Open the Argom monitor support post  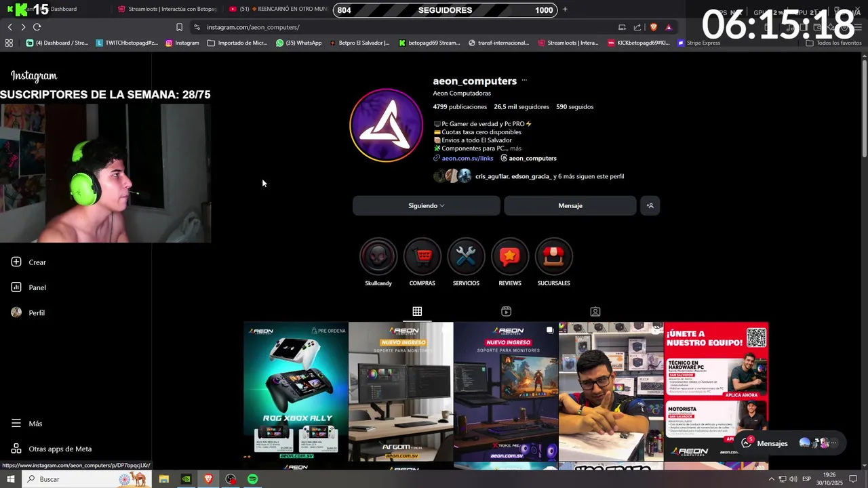click(401, 392)
